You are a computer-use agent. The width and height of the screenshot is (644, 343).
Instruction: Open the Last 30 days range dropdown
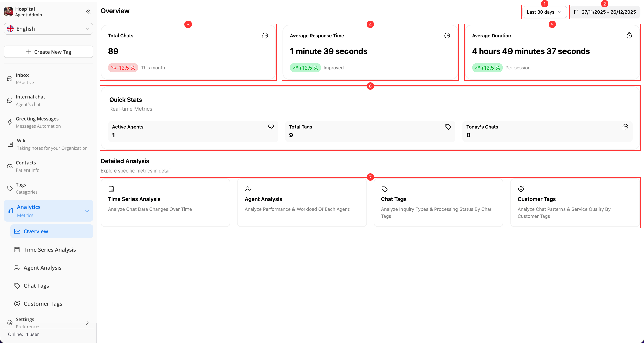[x=544, y=12]
